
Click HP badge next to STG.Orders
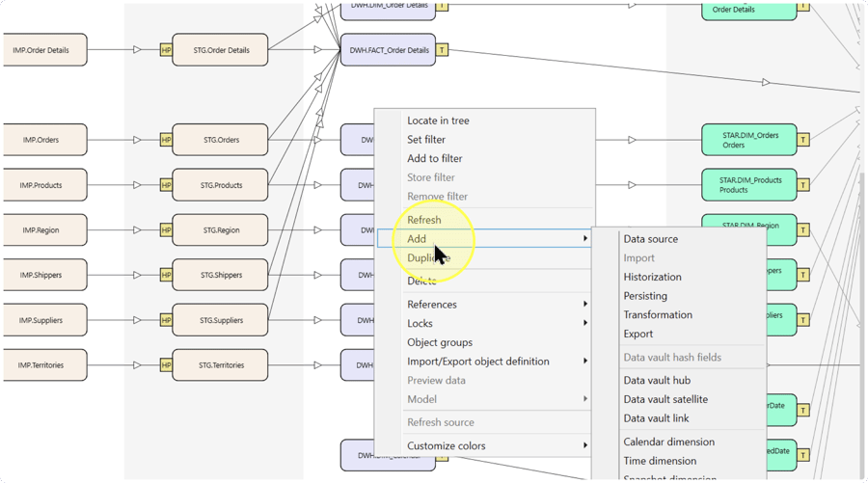pyautogui.click(x=166, y=140)
